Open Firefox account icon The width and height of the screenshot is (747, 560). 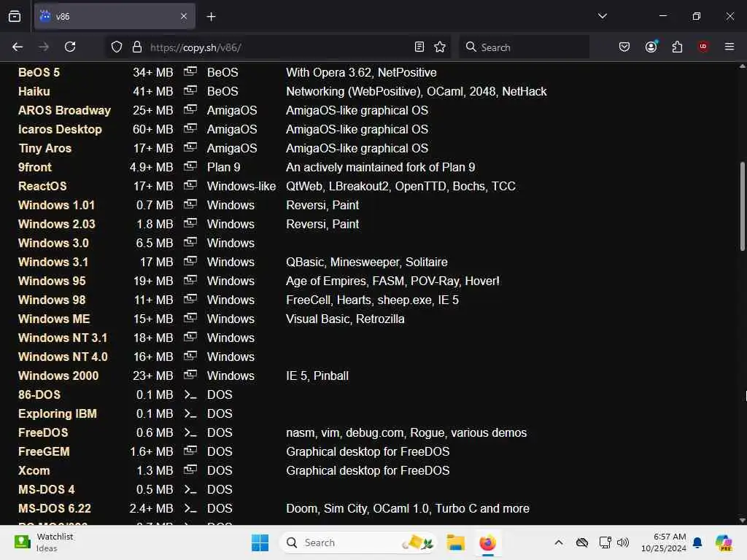[x=651, y=47]
